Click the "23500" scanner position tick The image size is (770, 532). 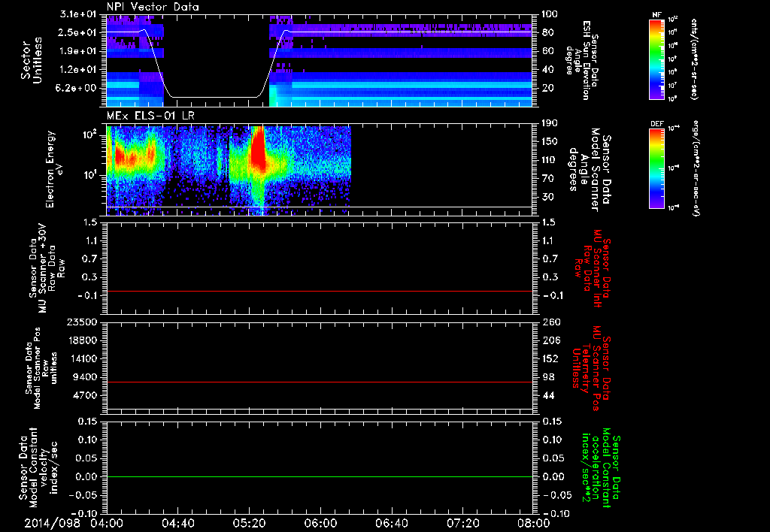pos(83,322)
